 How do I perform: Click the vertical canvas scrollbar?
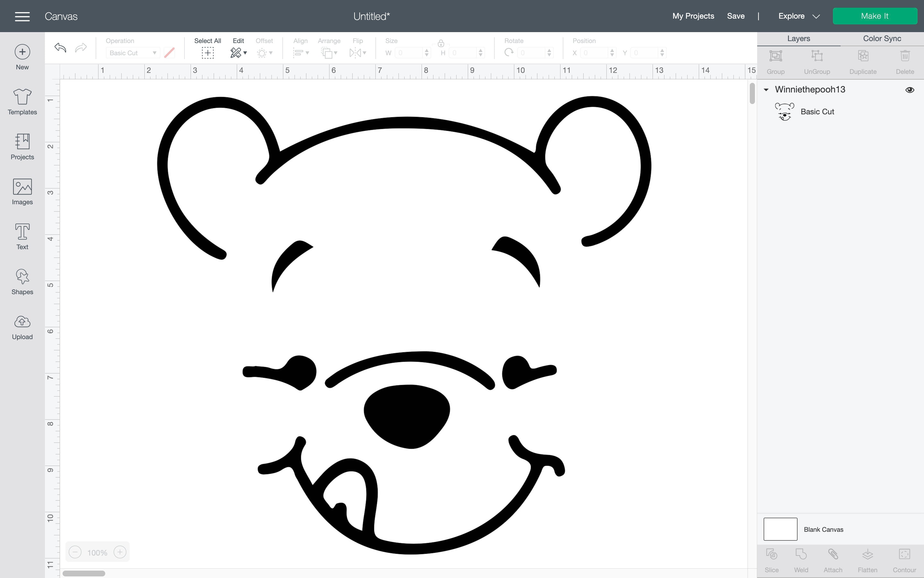pyautogui.click(x=752, y=93)
